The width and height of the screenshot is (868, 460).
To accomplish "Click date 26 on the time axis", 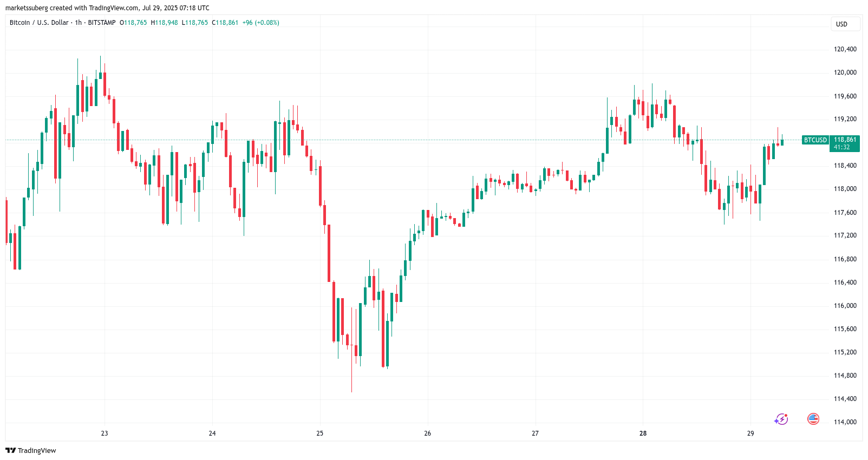I will (428, 433).
